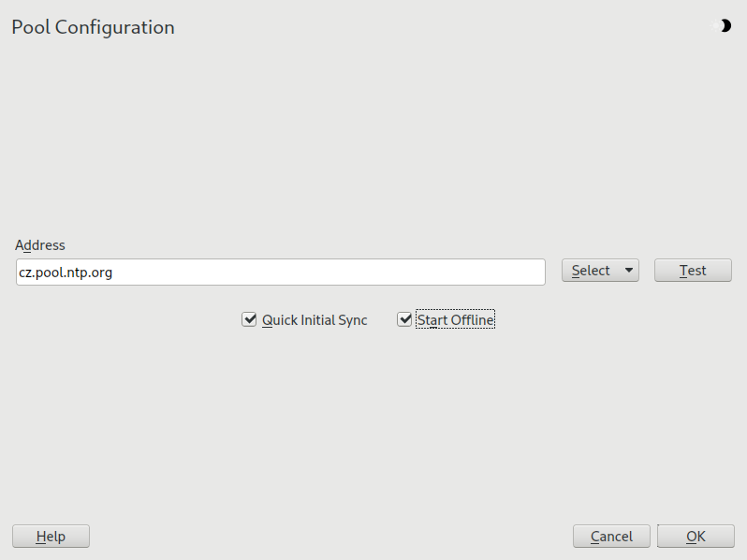Click the tick box beside Start Offline
The height and width of the screenshot is (560, 747).
(404, 319)
